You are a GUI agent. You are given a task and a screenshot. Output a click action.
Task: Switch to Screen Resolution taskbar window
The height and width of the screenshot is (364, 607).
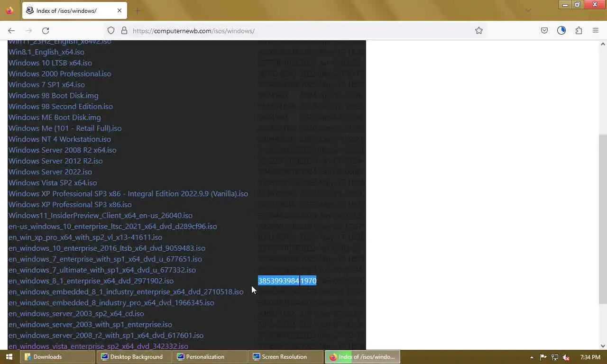point(286,357)
